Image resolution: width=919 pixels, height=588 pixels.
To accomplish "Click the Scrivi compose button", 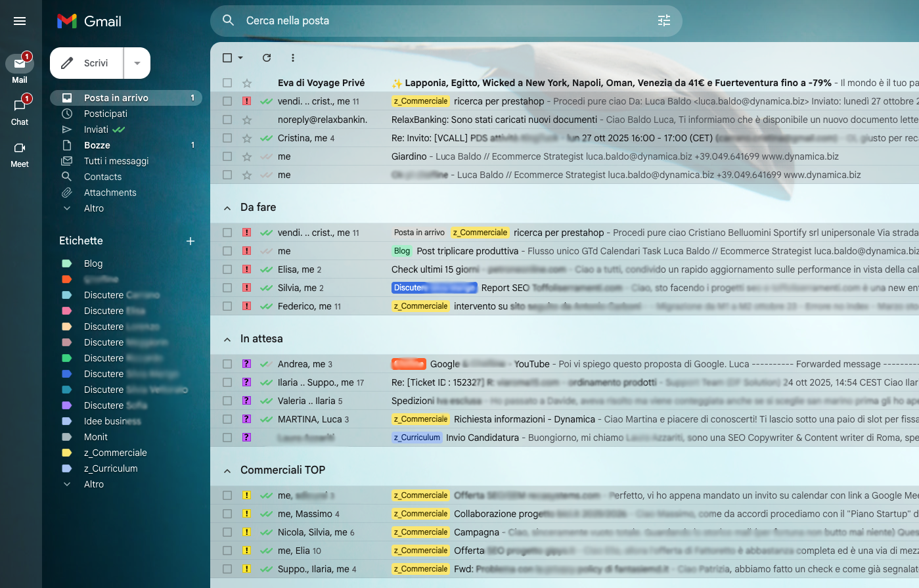I will click(x=87, y=63).
